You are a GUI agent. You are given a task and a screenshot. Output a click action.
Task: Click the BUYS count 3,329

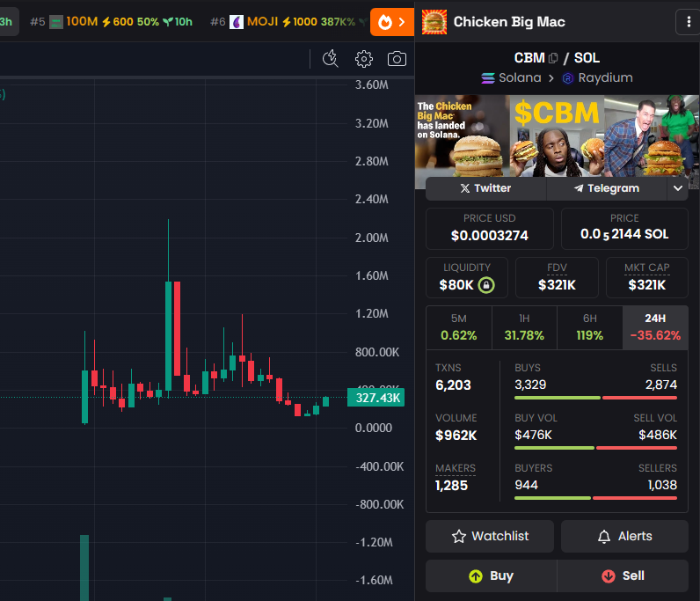pos(530,385)
